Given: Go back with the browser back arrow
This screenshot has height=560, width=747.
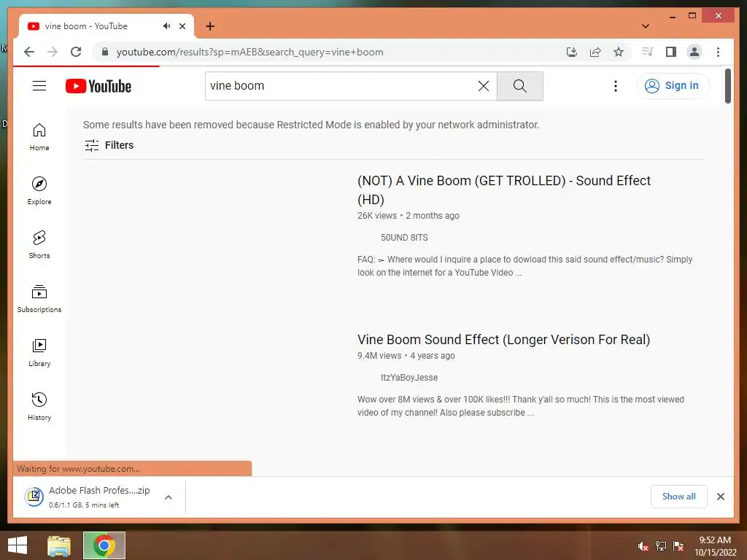Looking at the screenshot, I should click(29, 52).
